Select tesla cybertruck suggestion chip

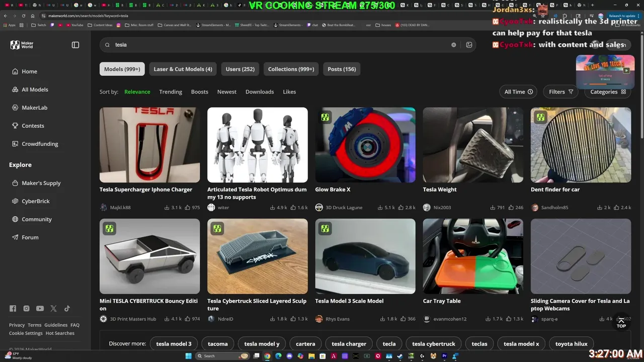click(x=434, y=344)
